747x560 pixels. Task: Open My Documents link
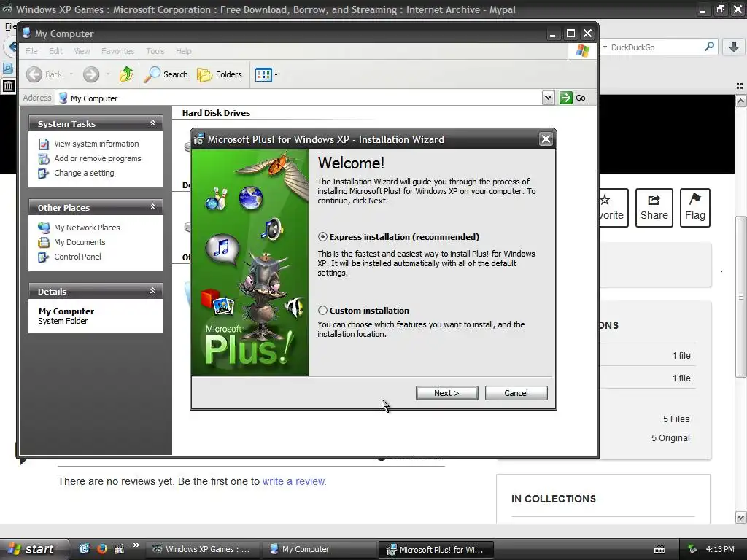80,242
